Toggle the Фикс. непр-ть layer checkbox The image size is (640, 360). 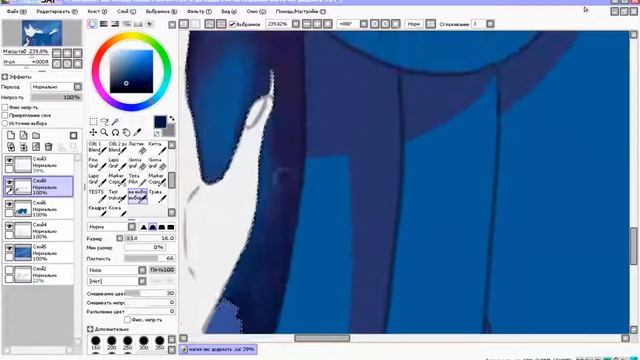tap(5, 107)
